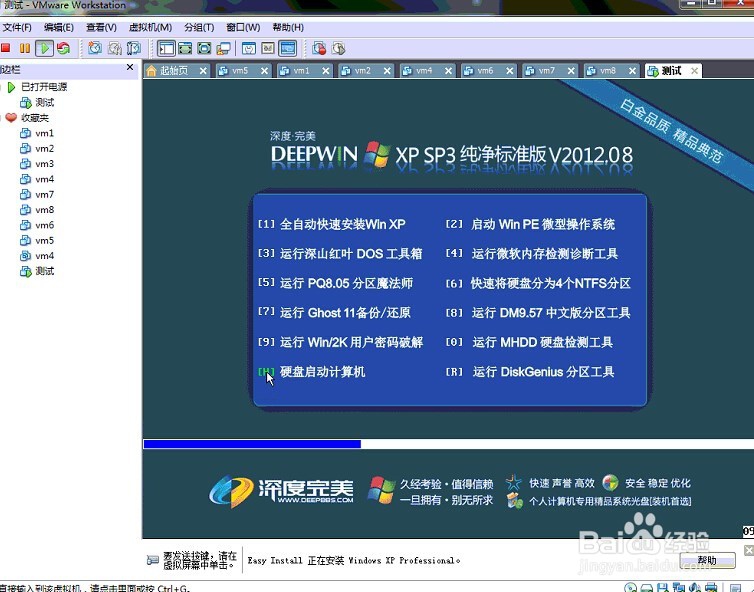Switch to the vm1 tab
Viewport: 754px width, 592px height.
(x=302, y=71)
